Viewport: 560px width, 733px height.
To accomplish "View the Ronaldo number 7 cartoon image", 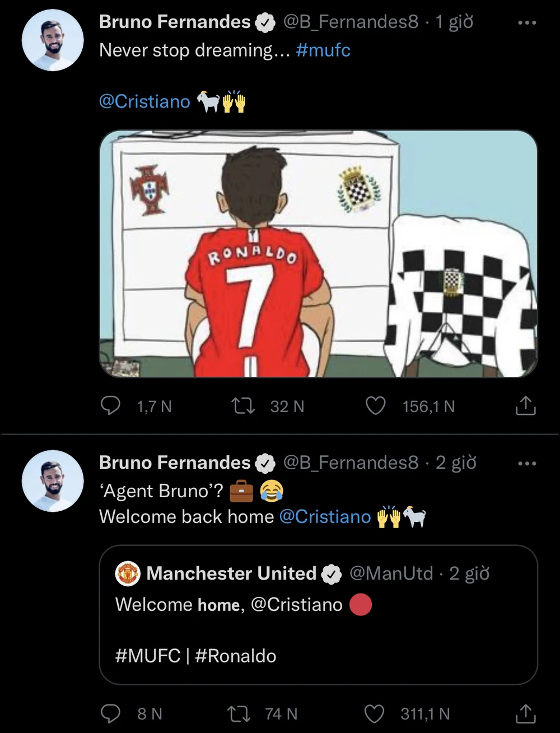I will click(318, 254).
